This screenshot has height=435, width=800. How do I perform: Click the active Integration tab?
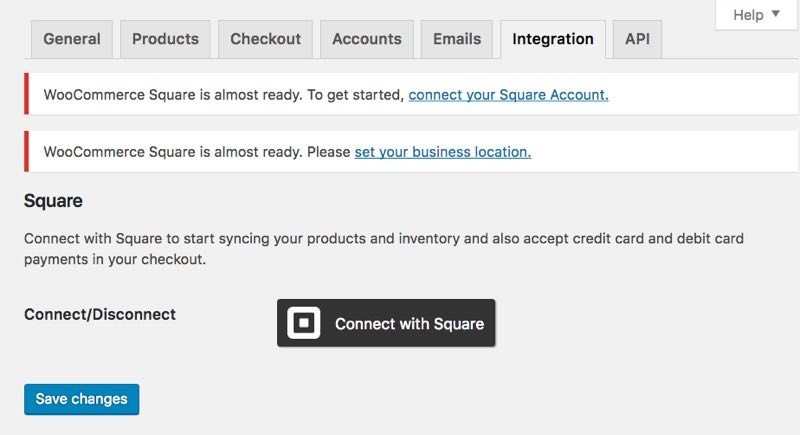[x=553, y=39]
